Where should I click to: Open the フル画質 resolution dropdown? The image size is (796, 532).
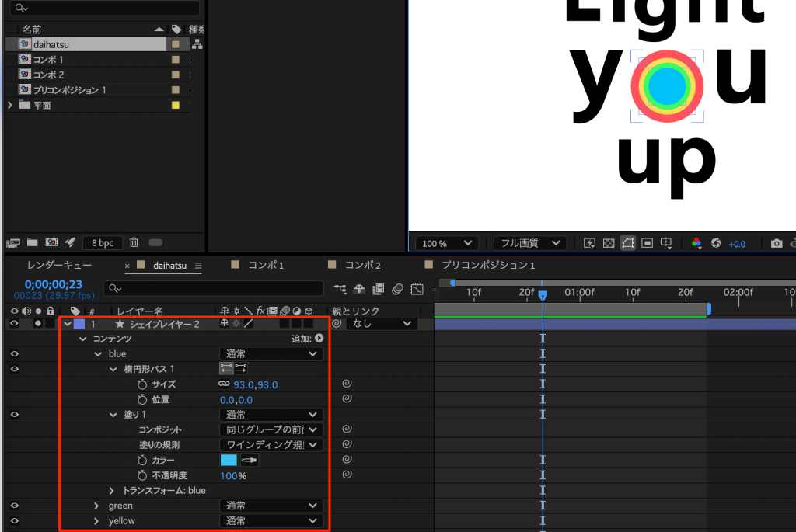[529, 244]
